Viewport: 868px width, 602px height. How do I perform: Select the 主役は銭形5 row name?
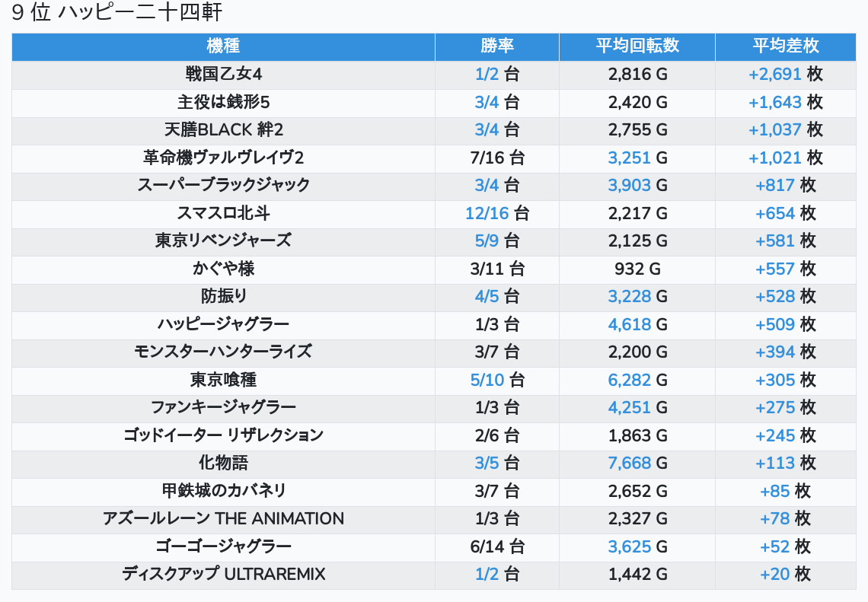223,102
